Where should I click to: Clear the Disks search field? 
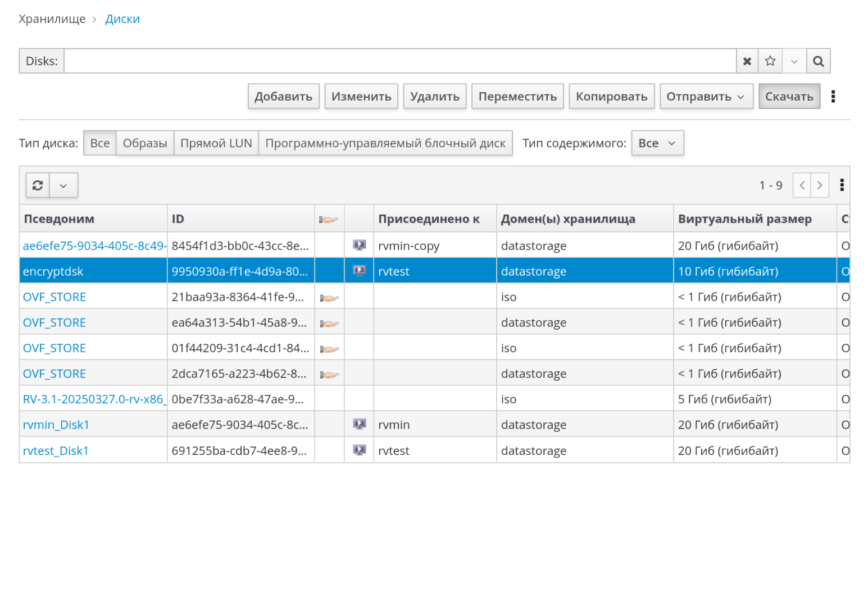747,61
